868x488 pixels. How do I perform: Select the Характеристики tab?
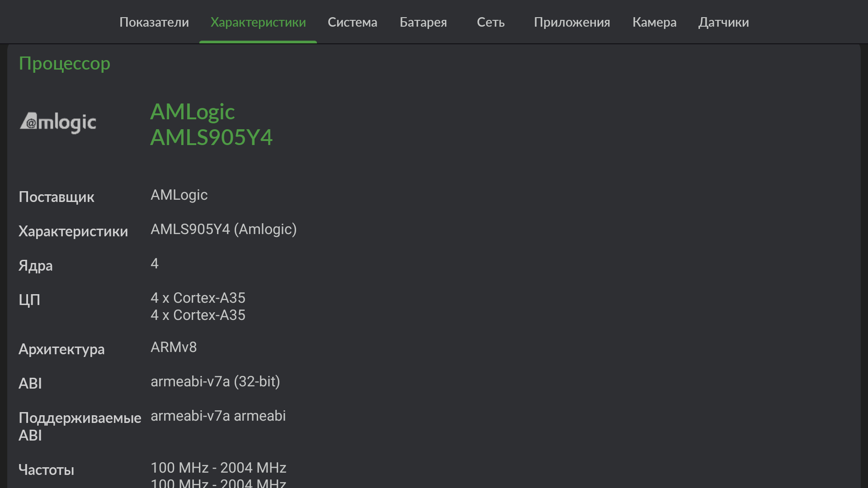(258, 22)
